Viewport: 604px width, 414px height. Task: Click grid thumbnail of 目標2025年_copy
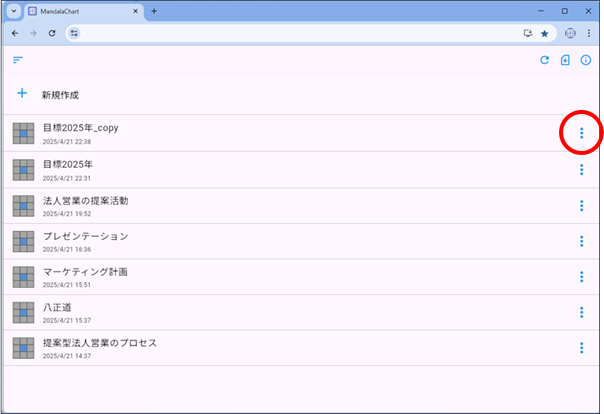pos(23,133)
